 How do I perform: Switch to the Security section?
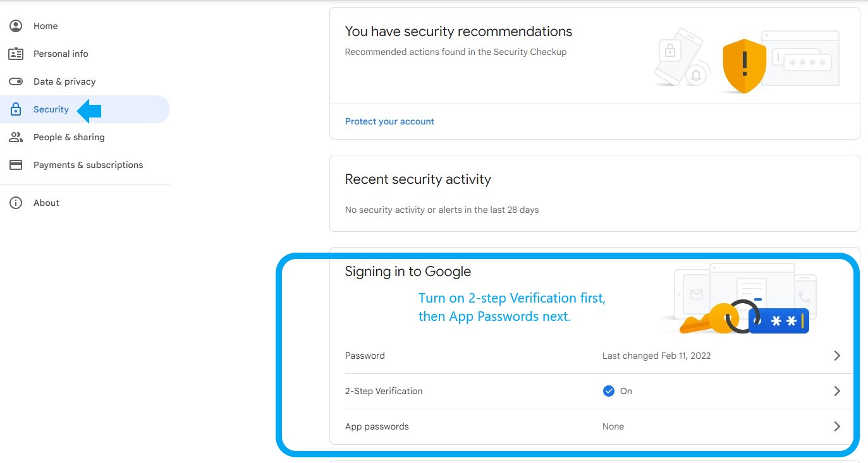point(51,109)
